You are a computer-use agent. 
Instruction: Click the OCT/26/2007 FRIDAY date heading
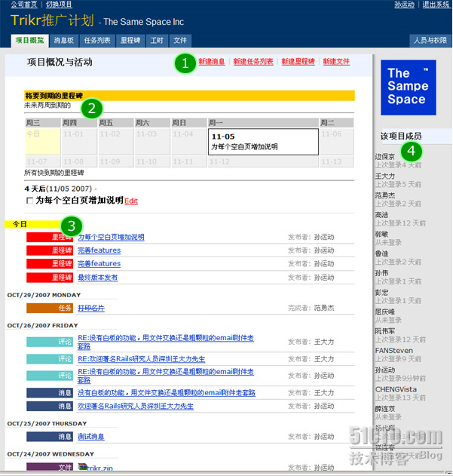tap(42, 325)
